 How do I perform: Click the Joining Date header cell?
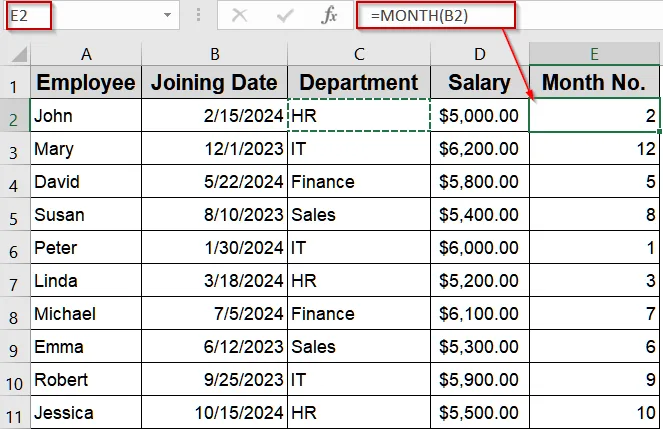[x=214, y=82]
